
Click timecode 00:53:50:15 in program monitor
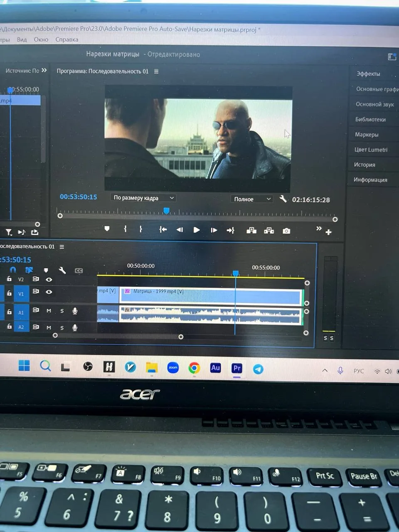(79, 197)
